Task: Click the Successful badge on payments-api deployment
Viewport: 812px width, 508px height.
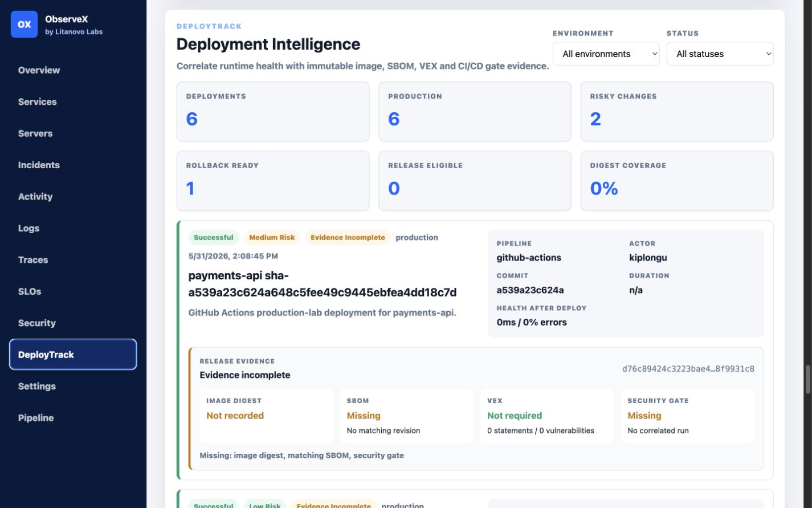Action: click(x=213, y=238)
